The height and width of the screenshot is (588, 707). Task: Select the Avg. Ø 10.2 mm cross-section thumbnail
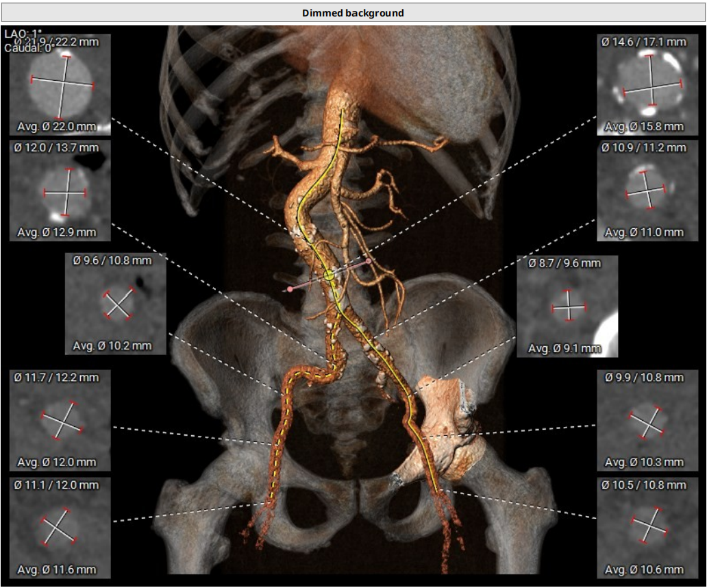[x=116, y=304]
